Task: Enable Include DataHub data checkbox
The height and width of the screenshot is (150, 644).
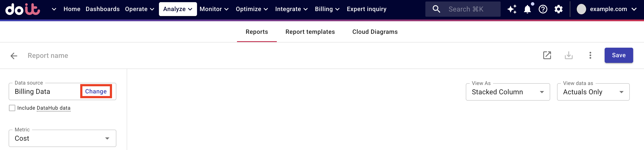Action: pyautogui.click(x=12, y=108)
